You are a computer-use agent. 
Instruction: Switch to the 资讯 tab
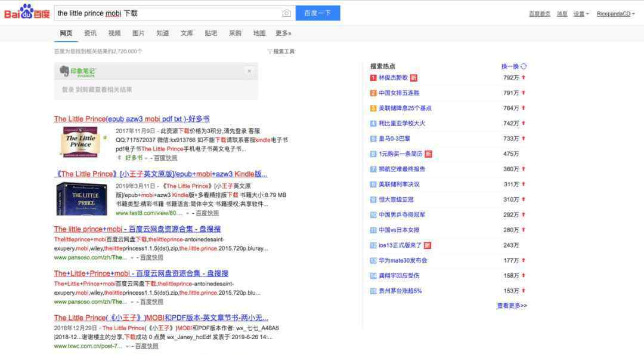(x=91, y=33)
